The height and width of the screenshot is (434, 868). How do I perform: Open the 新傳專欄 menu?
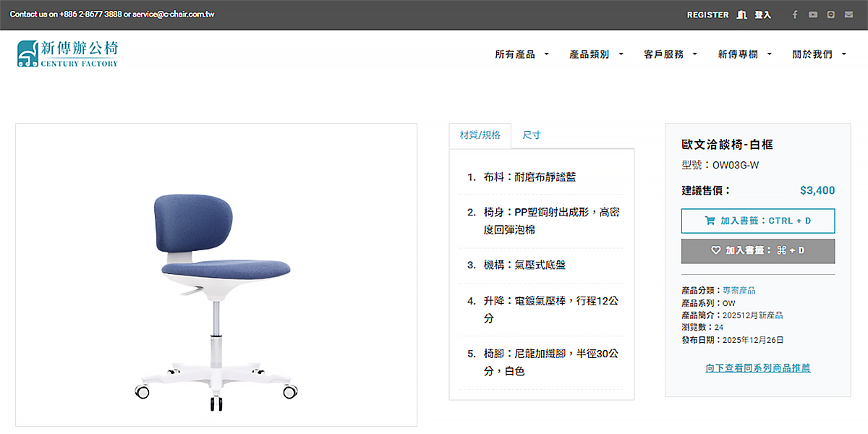[x=745, y=54]
